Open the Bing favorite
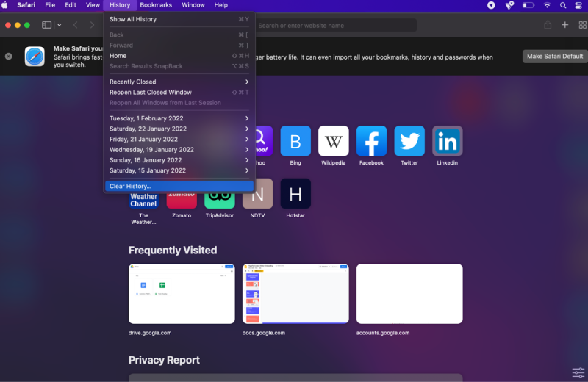This screenshot has width=588, height=382. [295, 141]
